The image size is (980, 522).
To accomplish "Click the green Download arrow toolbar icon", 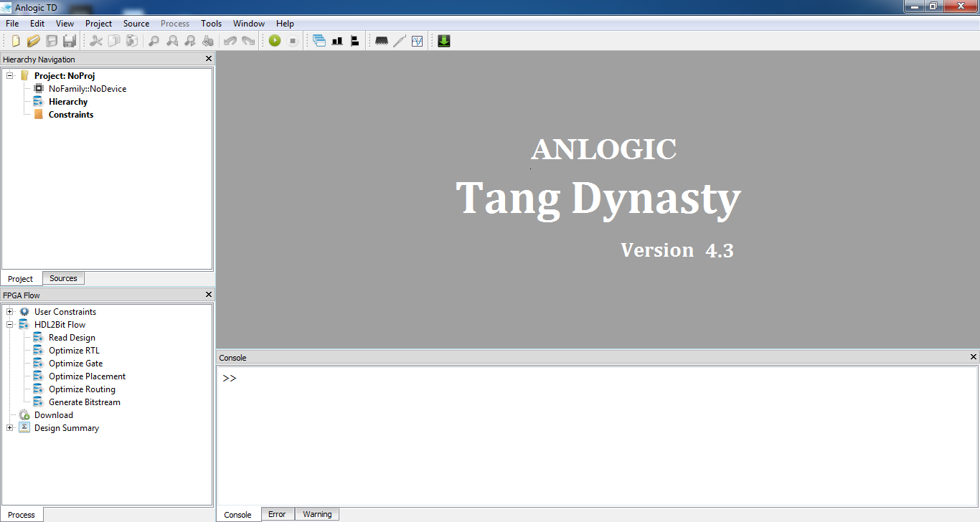I will tap(444, 41).
